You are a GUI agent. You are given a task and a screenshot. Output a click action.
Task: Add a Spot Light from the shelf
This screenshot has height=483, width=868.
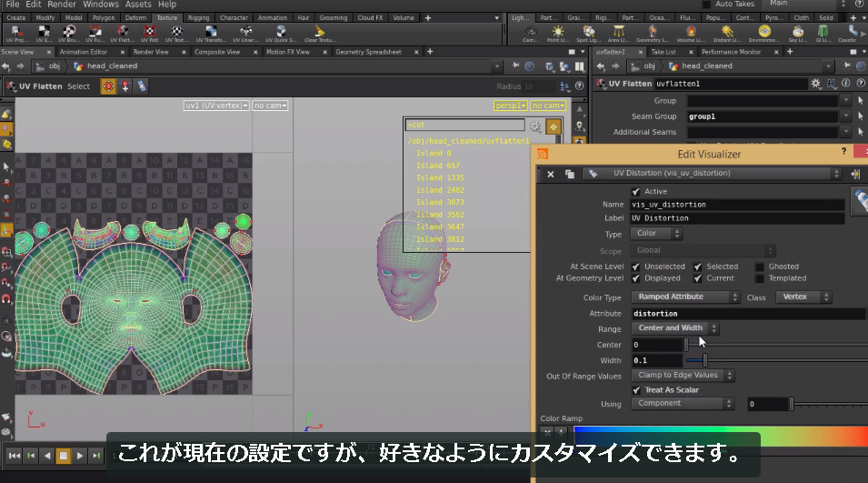(x=588, y=34)
